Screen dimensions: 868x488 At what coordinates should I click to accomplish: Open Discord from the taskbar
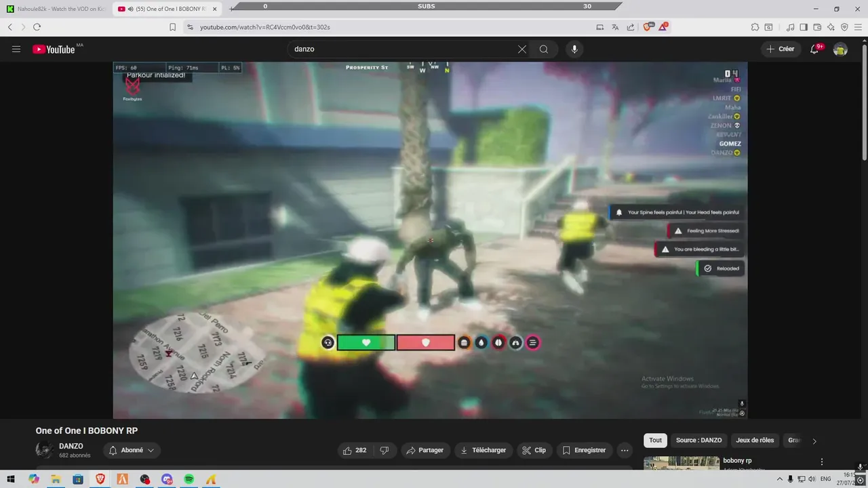point(167,479)
